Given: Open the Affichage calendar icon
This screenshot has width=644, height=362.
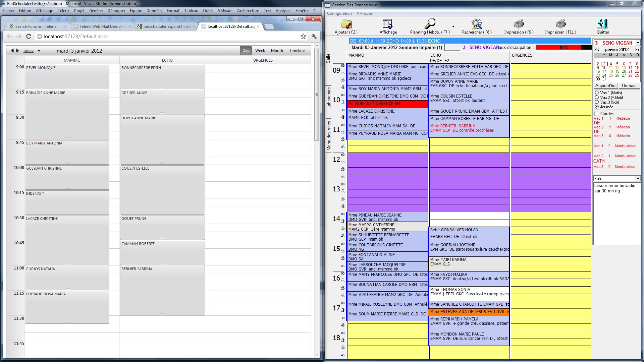Looking at the screenshot, I should 388,24.
